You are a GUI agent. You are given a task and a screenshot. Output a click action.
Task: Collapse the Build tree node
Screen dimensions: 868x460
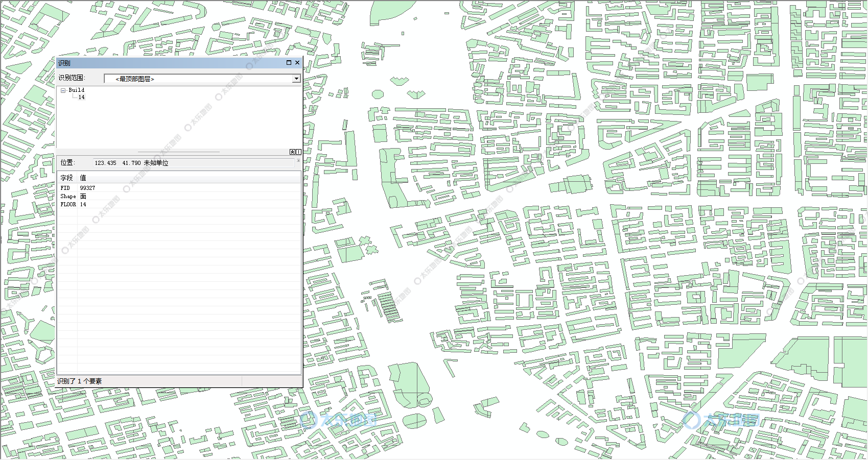point(63,90)
